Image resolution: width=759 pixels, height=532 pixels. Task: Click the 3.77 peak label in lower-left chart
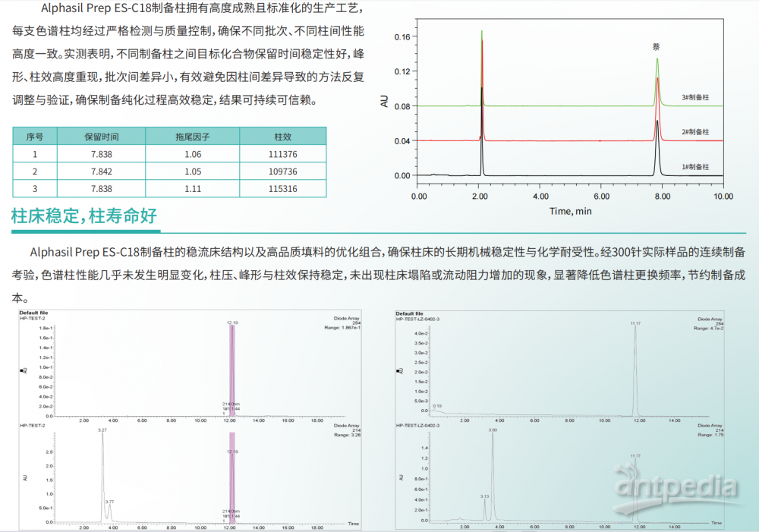[x=109, y=501]
